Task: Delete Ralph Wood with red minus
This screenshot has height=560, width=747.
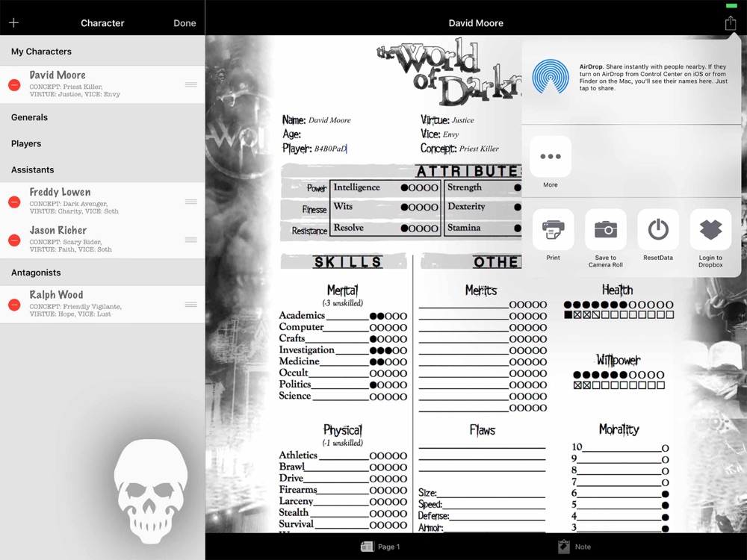Action: [x=14, y=305]
